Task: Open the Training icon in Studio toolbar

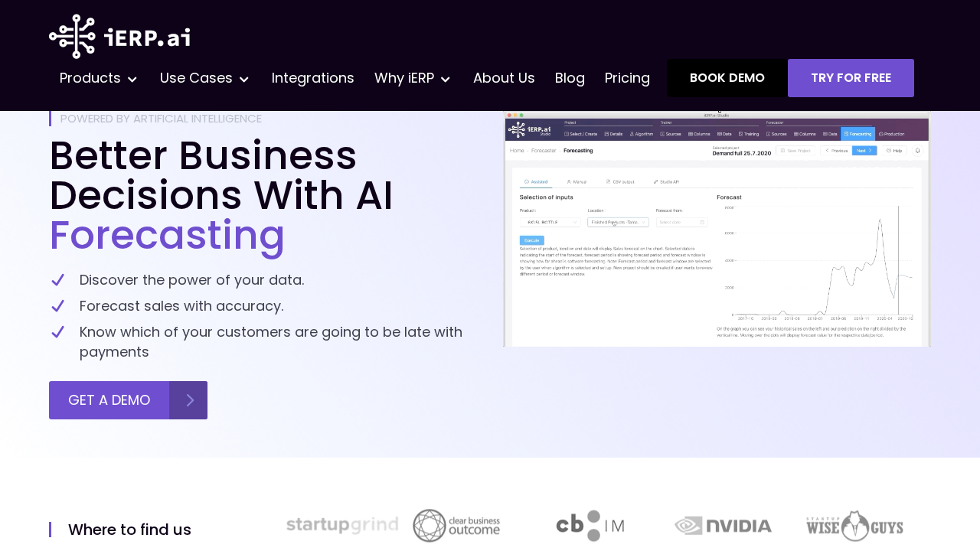Action: click(749, 134)
